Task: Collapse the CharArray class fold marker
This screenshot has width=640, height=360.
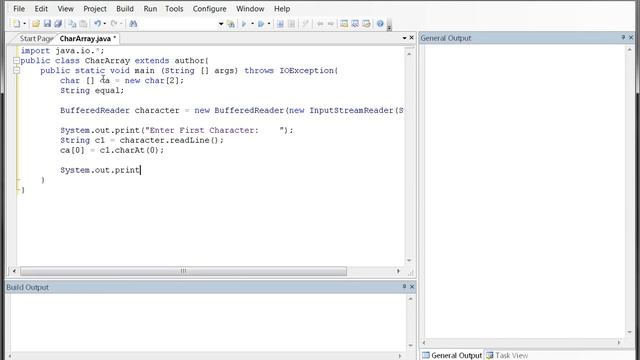Action: [x=16, y=60]
